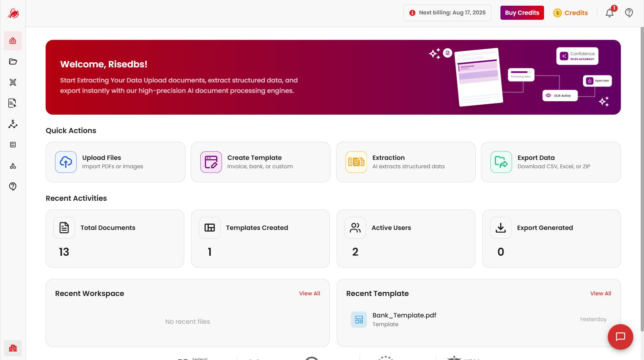Click the Quick Actions heading

point(71,130)
